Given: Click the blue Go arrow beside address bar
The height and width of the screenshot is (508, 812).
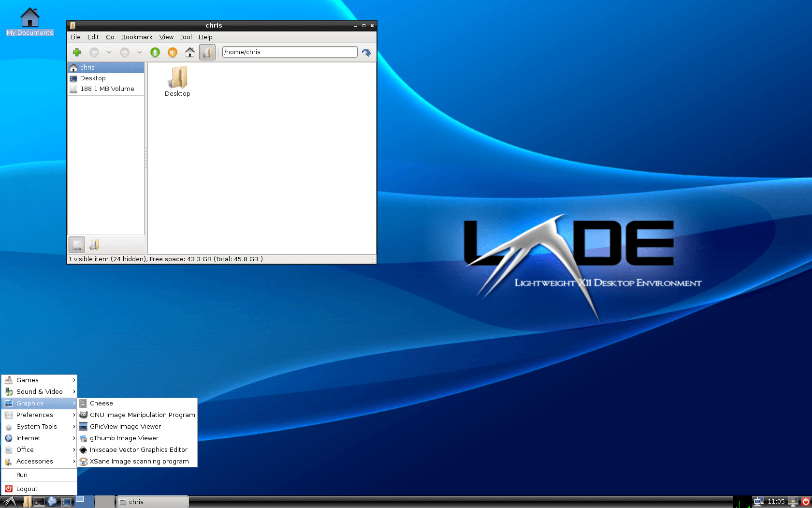Looking at the screenshot, I should pyautogui.click(x=366, y=52).
